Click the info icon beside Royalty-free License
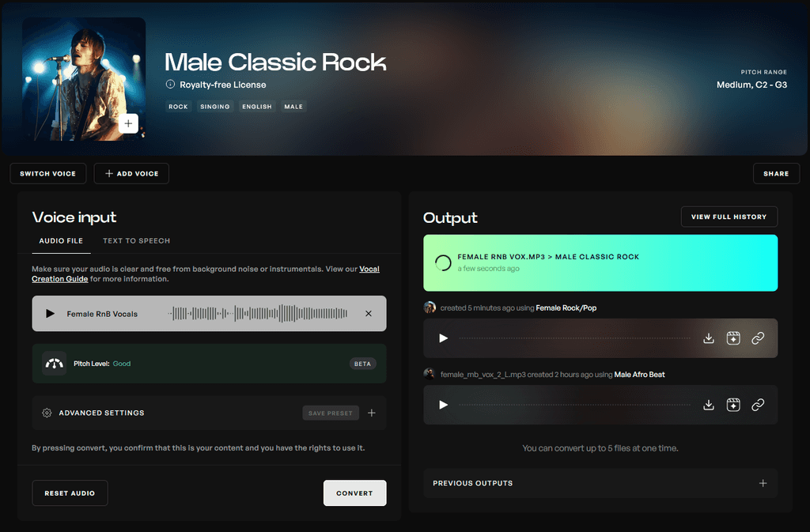Image resolution: width=810 pixels, height=532 pixels. point(170,85)
